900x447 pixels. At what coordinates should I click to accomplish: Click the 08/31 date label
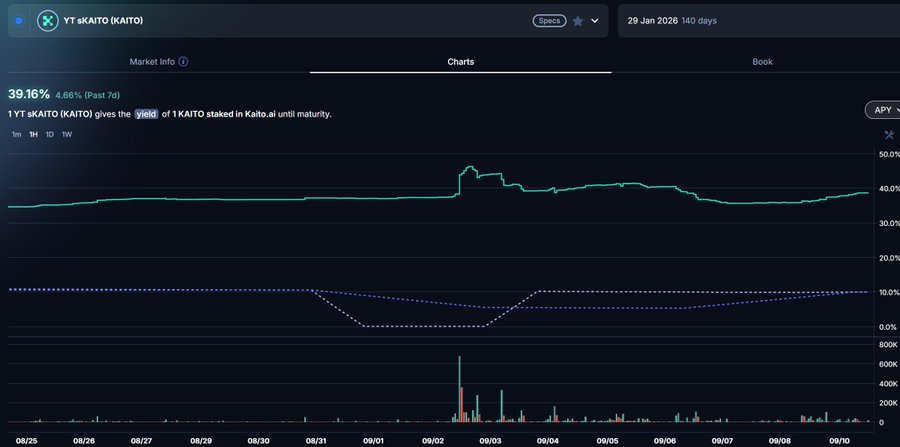(x=316, y=441)
